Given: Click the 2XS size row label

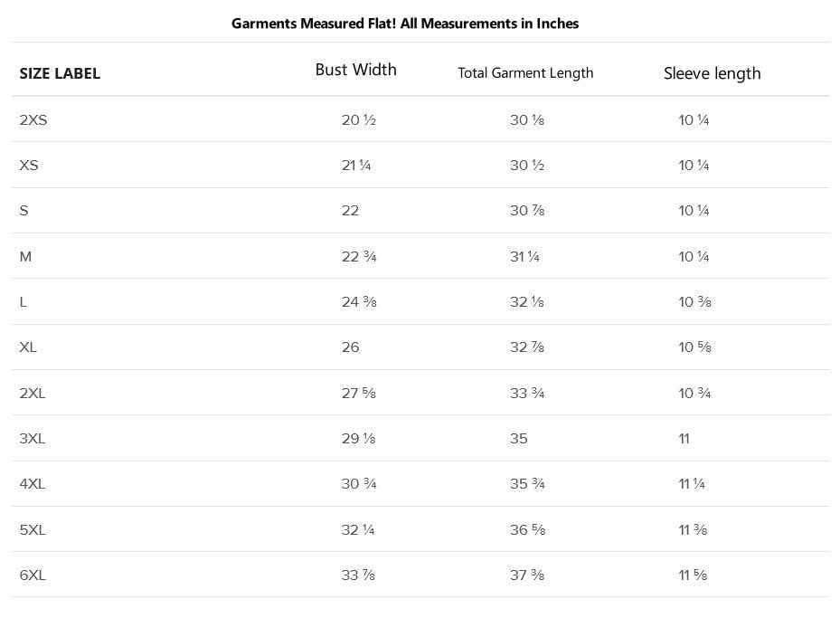Looking at the screenshot, I should click(x=33, y=119).
